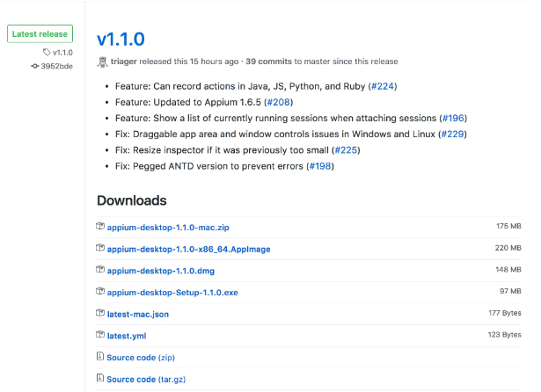Click the Latest release badge

(40, 34)
